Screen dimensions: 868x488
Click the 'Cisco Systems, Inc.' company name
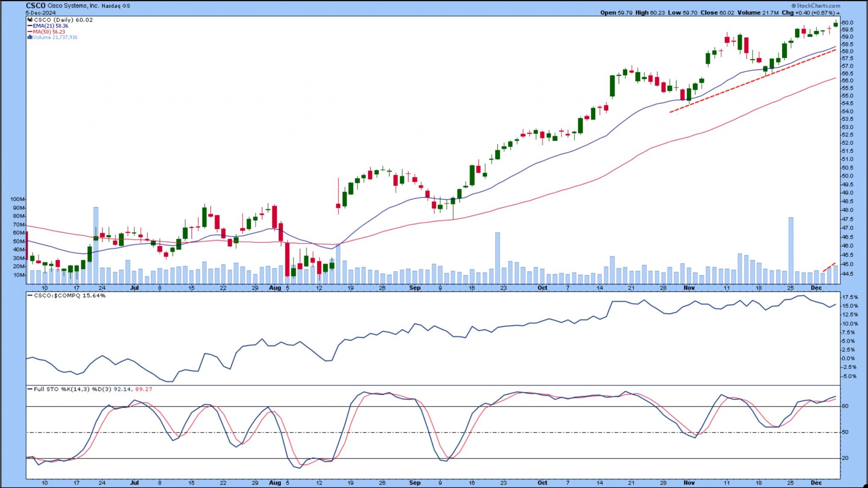73,6
